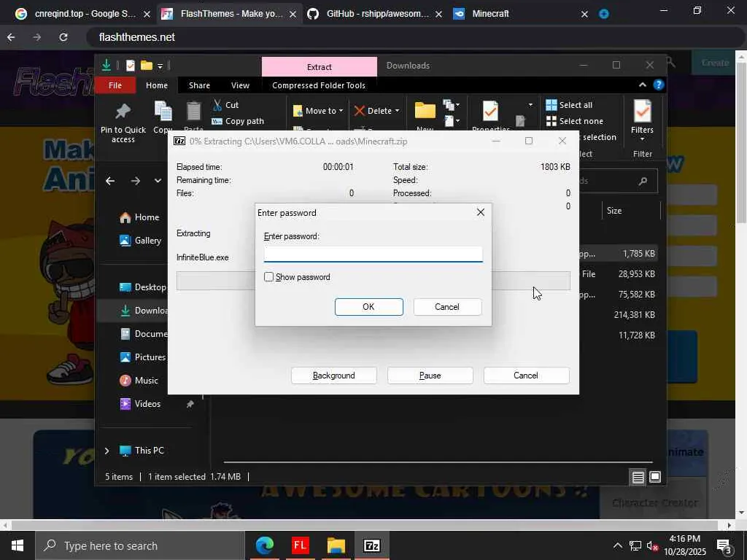Pause the 7-Zip extraction
Image resolution: width=747 pixels, height=560 pixels.
tap(430, 376)
